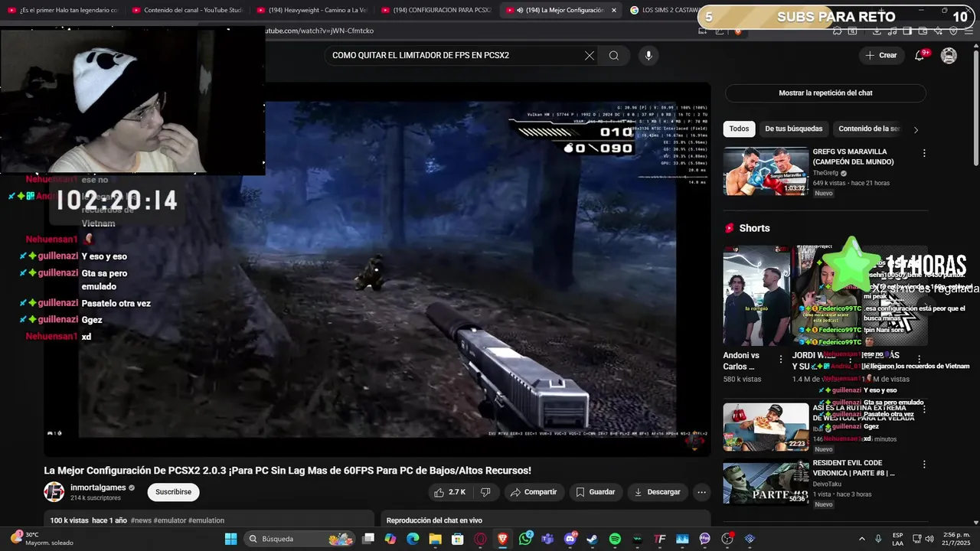
Task: Close the active La Mejor Configuración tab
Action: click(x=613, y=10)
